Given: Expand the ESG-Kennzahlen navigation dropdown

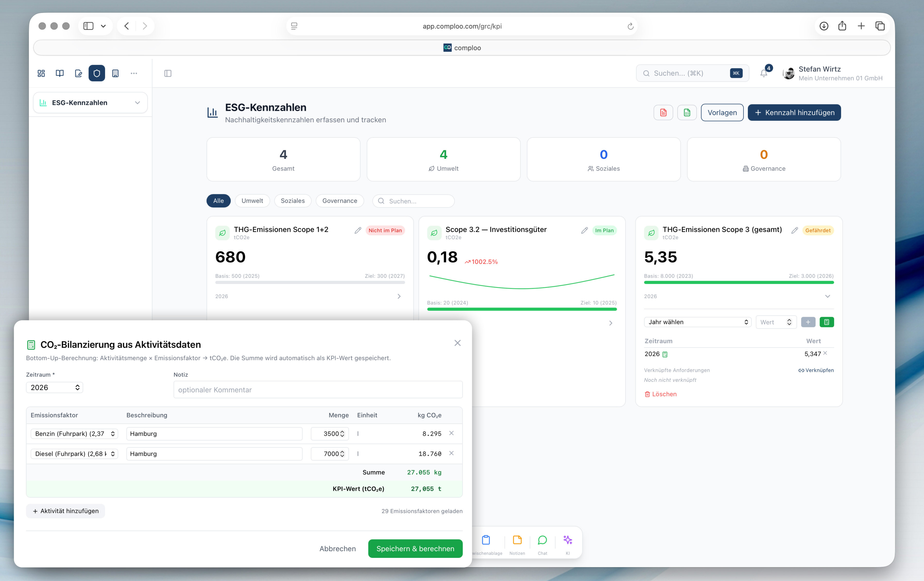Looking at the screenshot, I should click(91, 103).
